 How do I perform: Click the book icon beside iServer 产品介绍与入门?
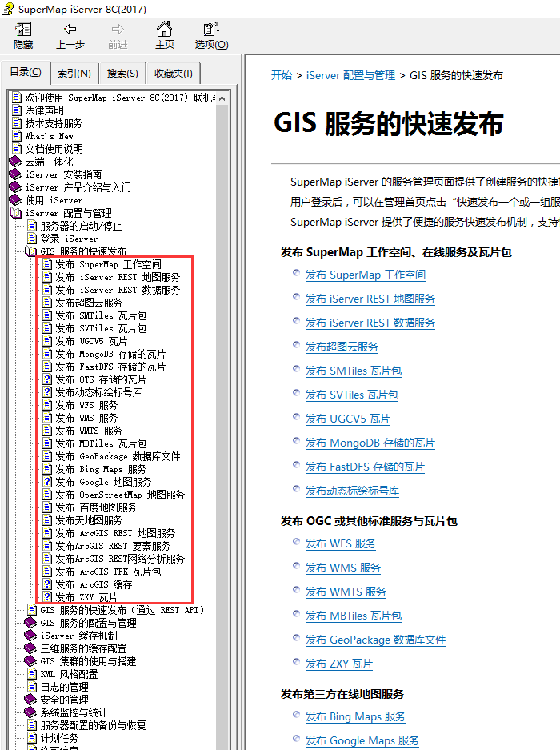[x=16, y=187]
